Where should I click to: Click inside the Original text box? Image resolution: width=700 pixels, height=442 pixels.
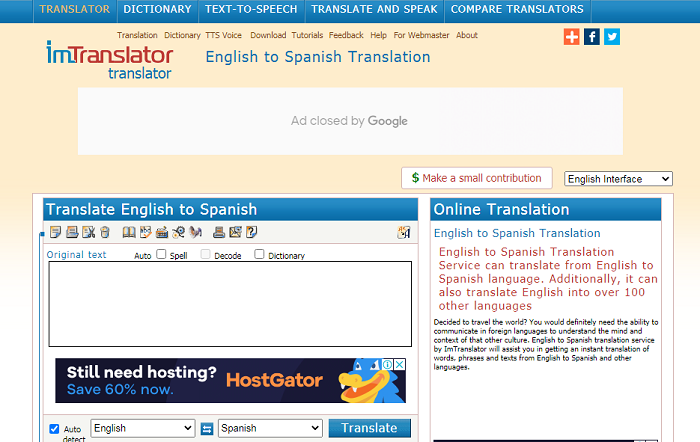point(230,304)
